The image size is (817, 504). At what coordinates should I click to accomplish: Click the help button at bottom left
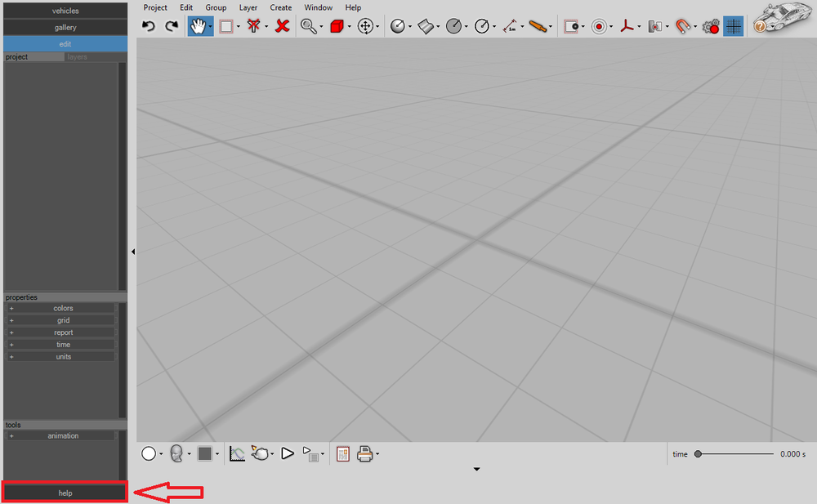click(65, 493)
